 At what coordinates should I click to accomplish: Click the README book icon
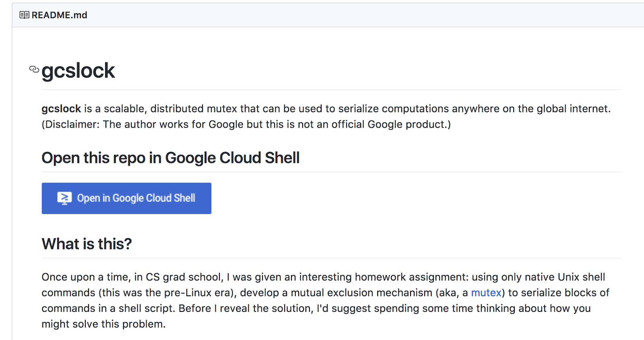(x=24, y=15)
